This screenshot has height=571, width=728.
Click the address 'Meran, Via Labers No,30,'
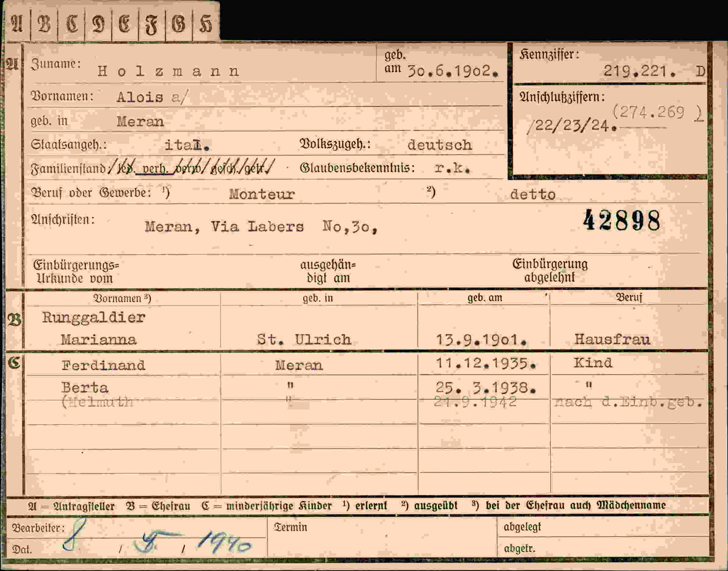(x=261, y=227)
